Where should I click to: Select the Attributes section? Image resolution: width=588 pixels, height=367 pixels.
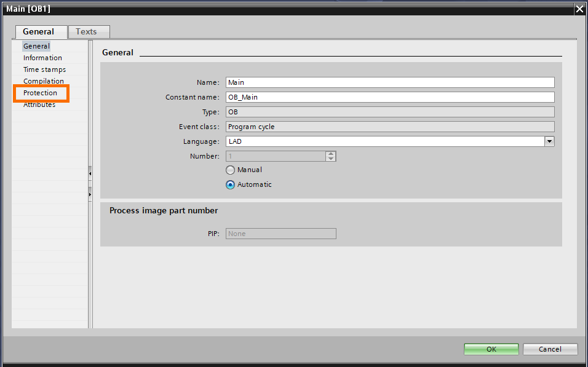(41, 105)
